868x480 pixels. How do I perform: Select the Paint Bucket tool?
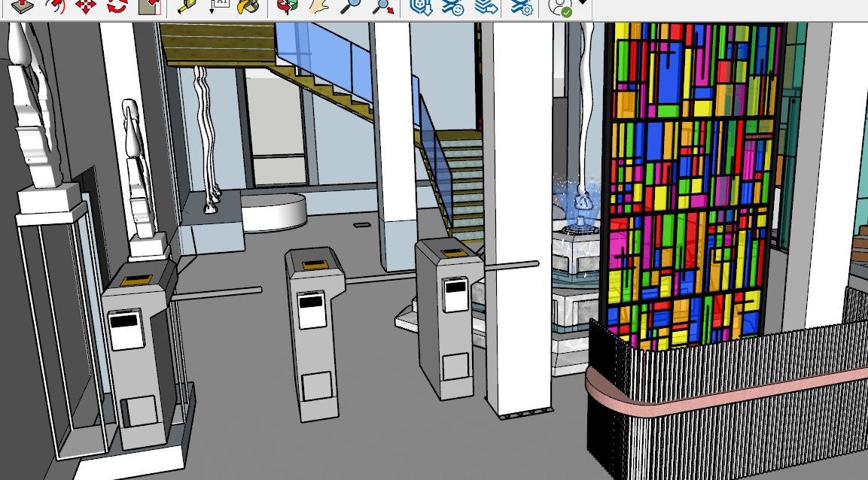point(248,6)
